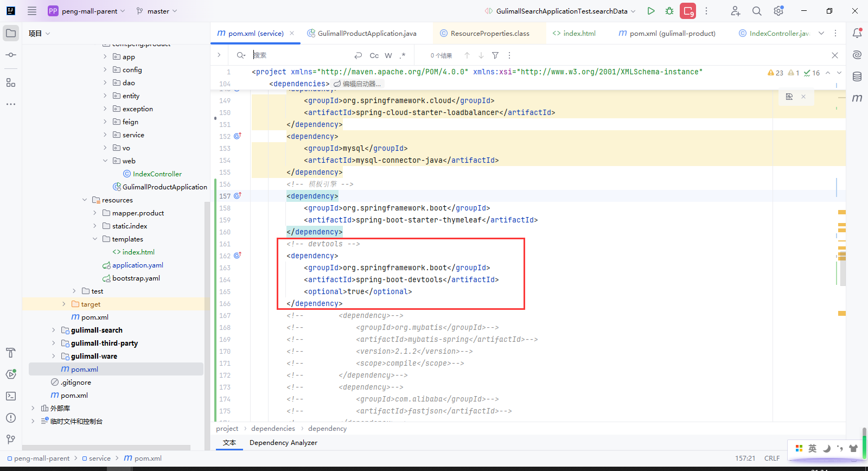
Task: Switch to GulimallProductApplication.java tab
Action: coord(367,33)
